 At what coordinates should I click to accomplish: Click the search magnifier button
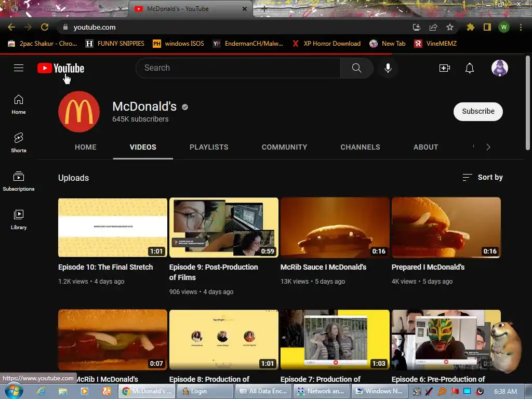coord(356,68)
